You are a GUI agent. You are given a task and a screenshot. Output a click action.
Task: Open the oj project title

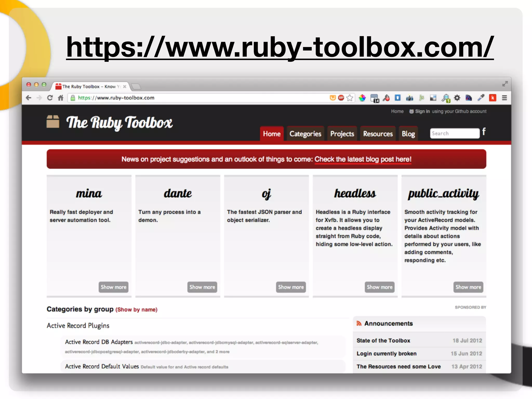pos(267,194)
